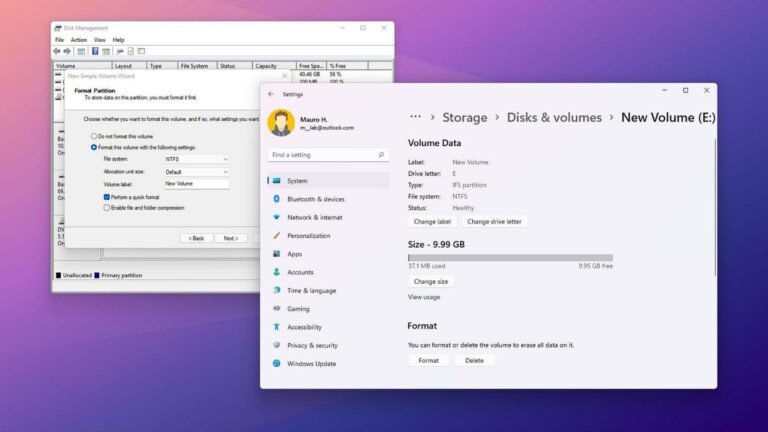Click the Settings back arrow

271,94
